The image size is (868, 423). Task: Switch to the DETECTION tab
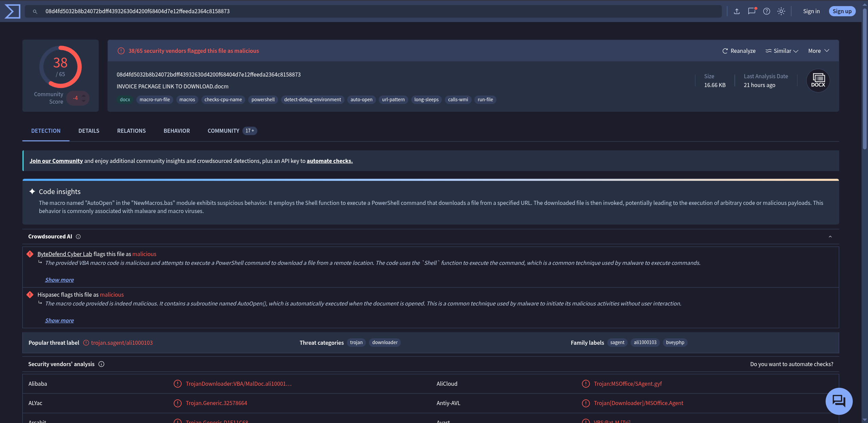[46, 131]
